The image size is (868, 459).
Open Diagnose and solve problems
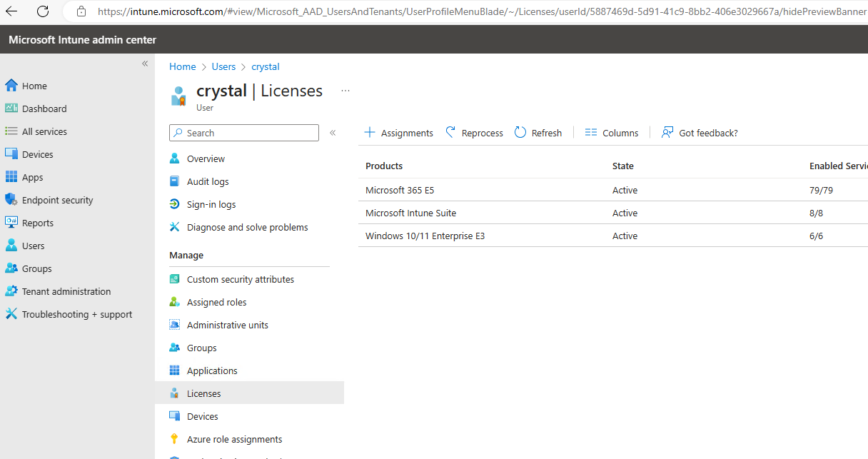tap(248, 227)
